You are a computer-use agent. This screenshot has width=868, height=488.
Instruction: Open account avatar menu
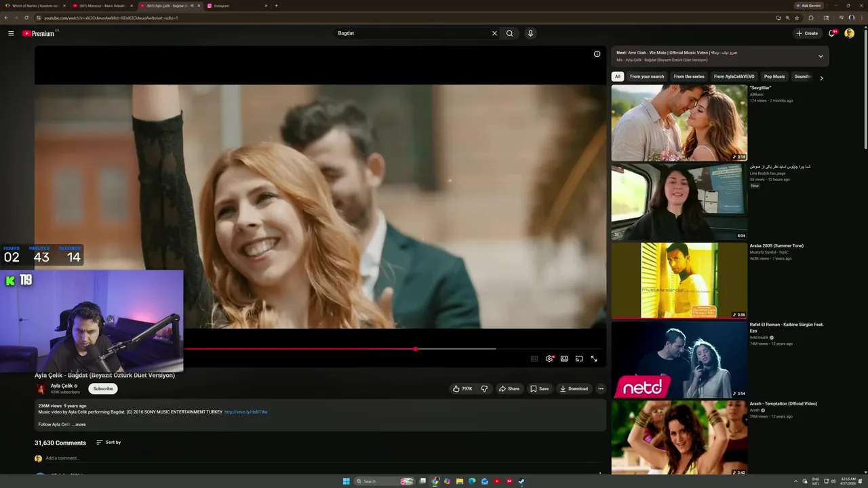pos(849,33)
